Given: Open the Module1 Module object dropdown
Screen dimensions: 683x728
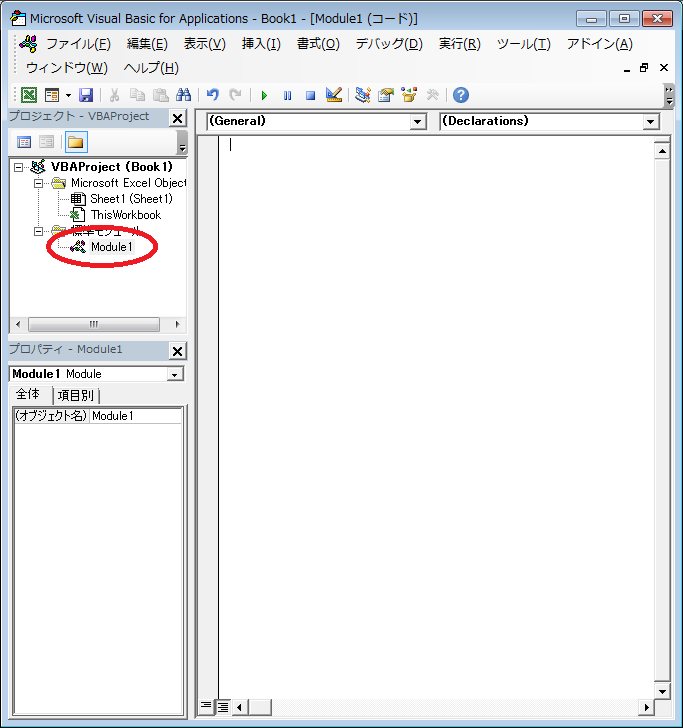Looking at the screenshot, I should (175, 374).
